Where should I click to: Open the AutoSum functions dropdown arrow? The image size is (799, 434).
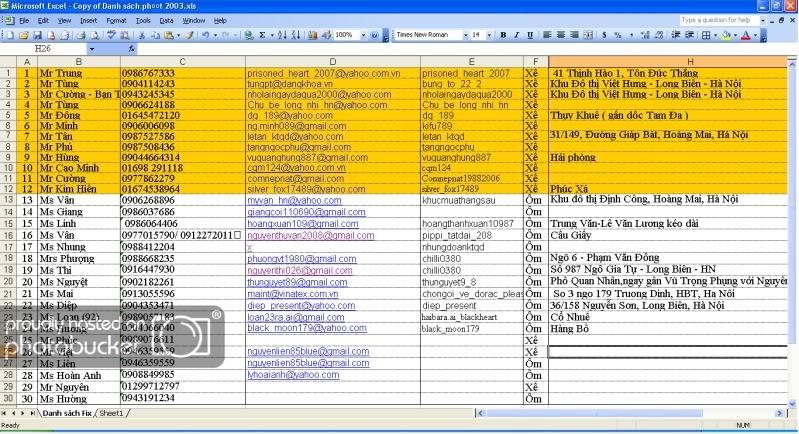(x=272, y=35)
